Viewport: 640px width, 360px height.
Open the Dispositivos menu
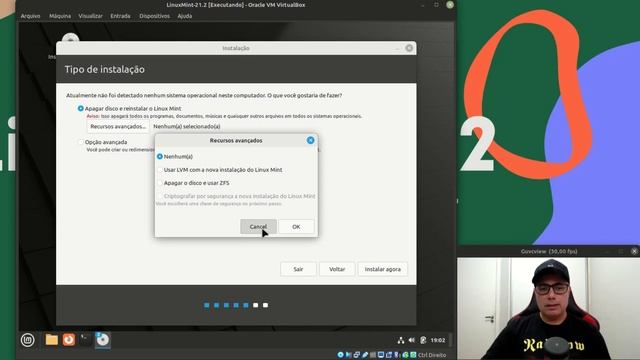[x=154, y=16]
